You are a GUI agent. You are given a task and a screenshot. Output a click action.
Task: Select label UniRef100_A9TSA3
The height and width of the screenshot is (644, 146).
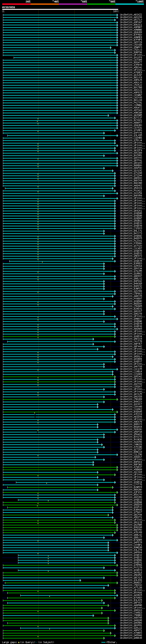coord(131,110)
